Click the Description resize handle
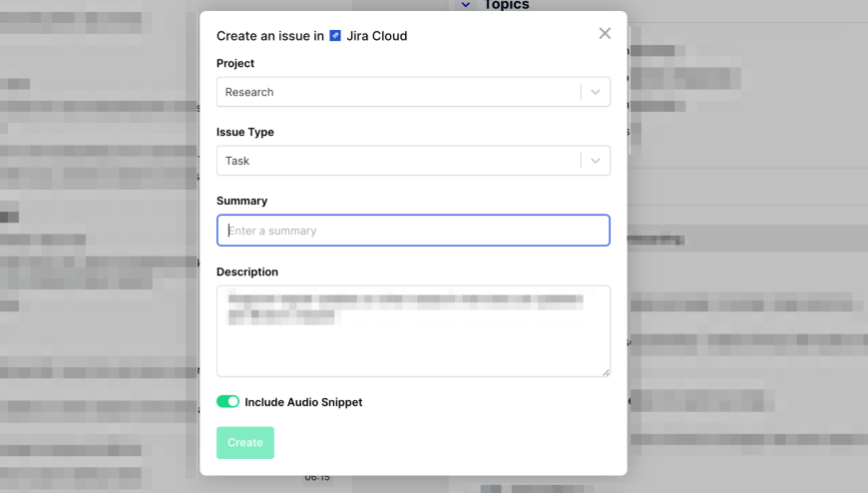The image size is (868, 493). point(606,373)
